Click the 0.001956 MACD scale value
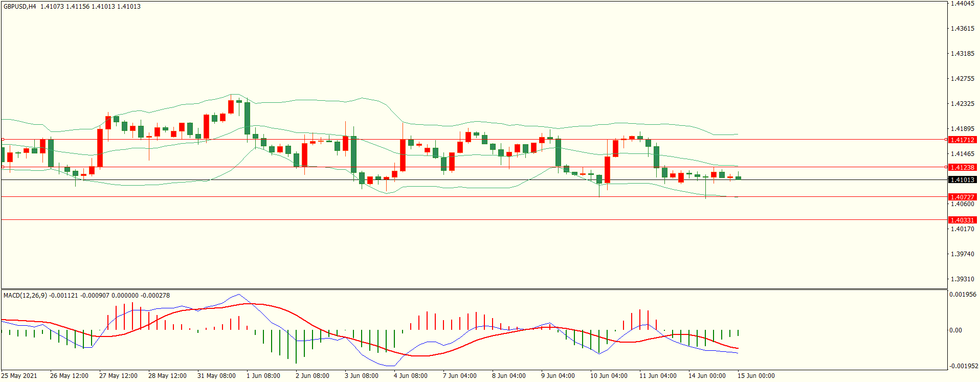The width and height of the screenshot is (980, 382). (x=963, y=295)
